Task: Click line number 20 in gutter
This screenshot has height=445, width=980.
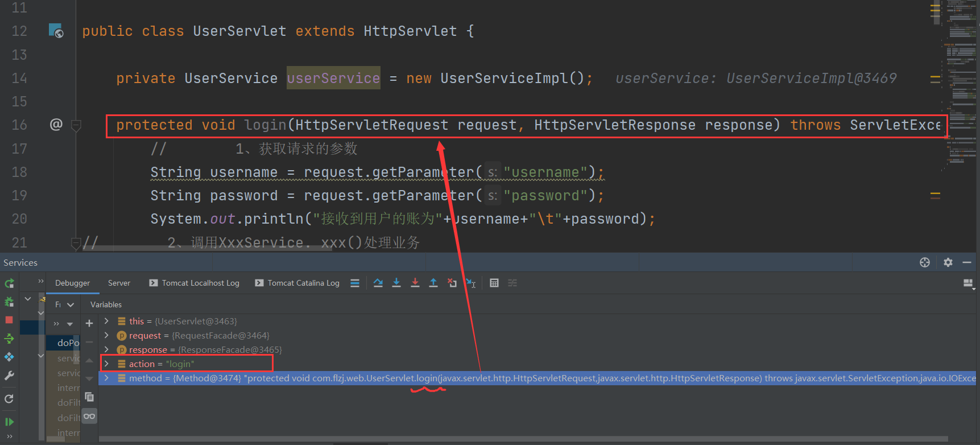Action: click(19, 219)
